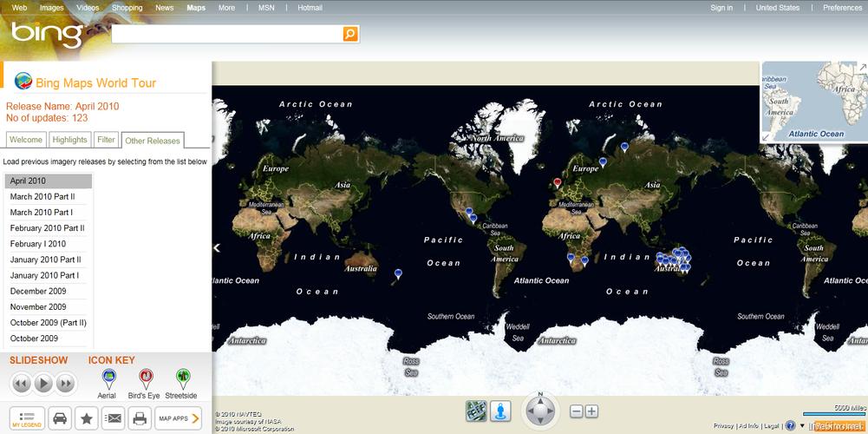Image resolution: width=868 pixels, height=434 pixels.
Task: Skip to next slide in the slideshow
Action: [x=65, y=383]
